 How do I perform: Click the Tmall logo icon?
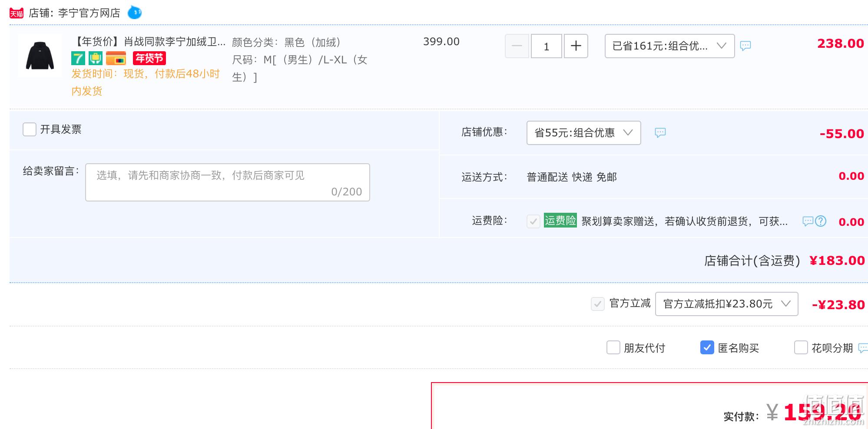click(17, 13)
